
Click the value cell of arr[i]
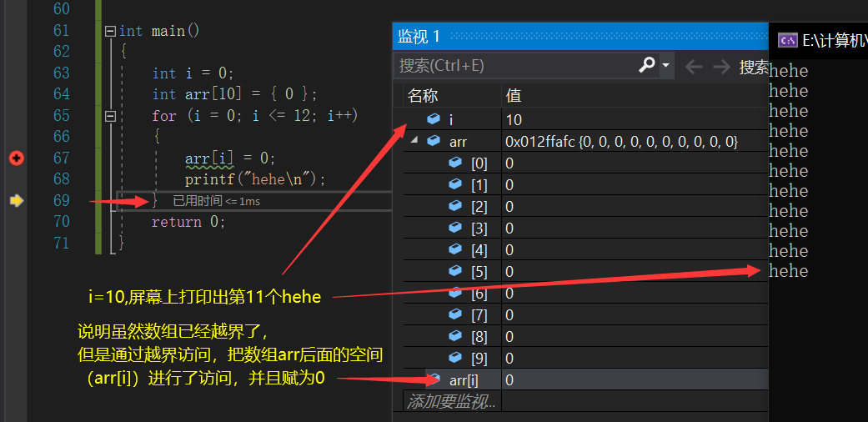[635, 380]
